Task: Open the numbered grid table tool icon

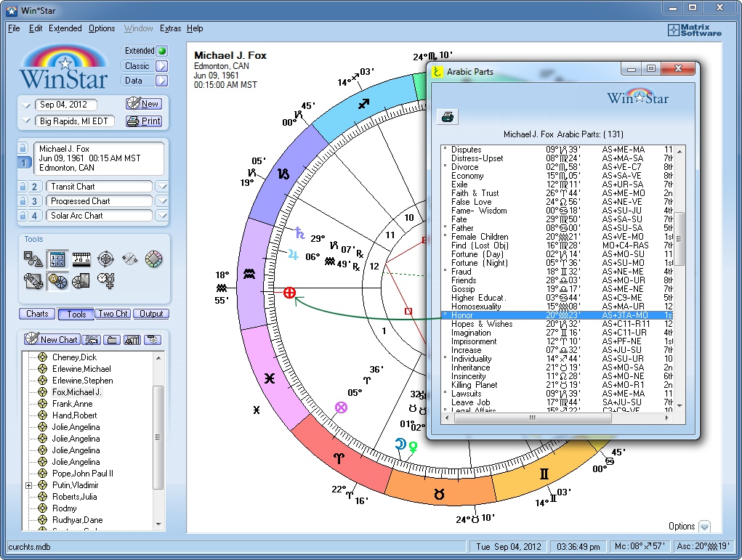Action: 57,259
